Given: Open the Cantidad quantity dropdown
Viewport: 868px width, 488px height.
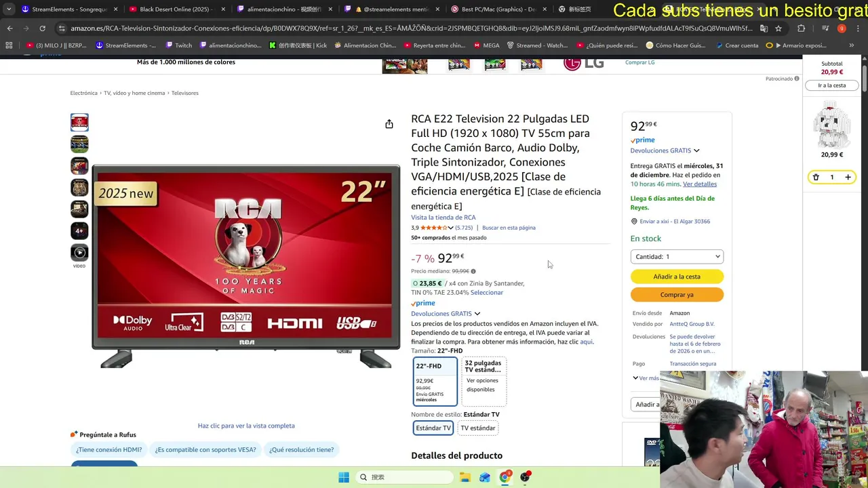Looking at the screenshot, I should click(677, 257).
